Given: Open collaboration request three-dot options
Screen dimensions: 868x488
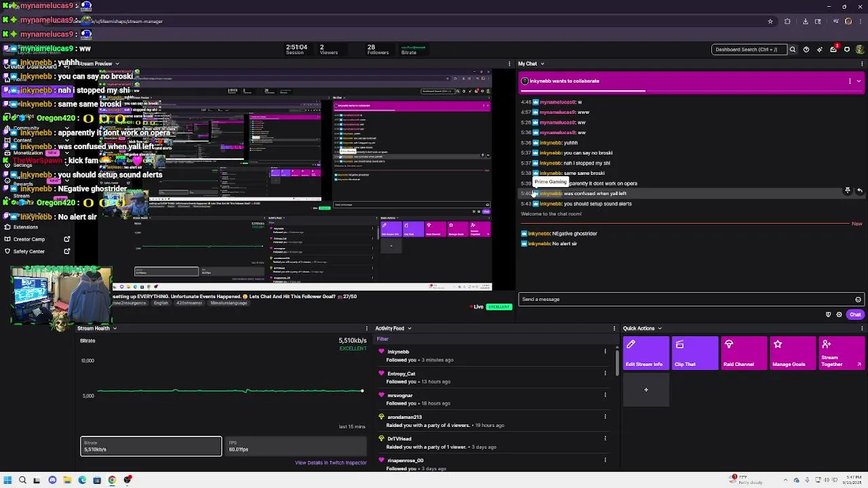Looking at the screenshot, I should click(x=850, y=81).
